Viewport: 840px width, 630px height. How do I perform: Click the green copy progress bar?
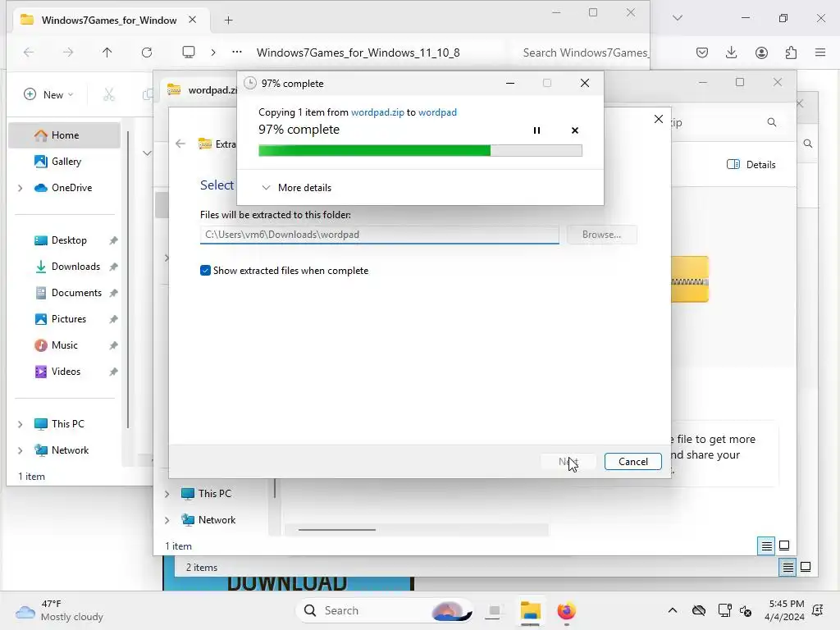420,151
